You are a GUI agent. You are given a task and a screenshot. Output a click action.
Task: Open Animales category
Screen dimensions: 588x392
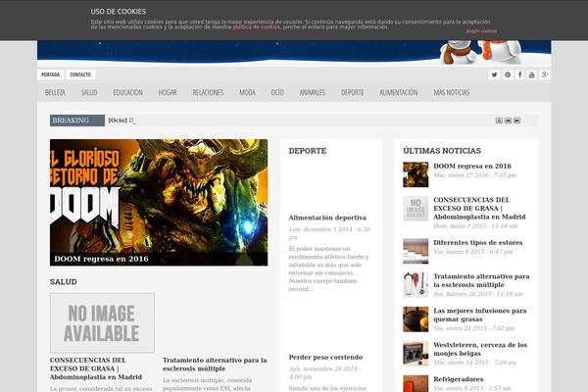312,92
